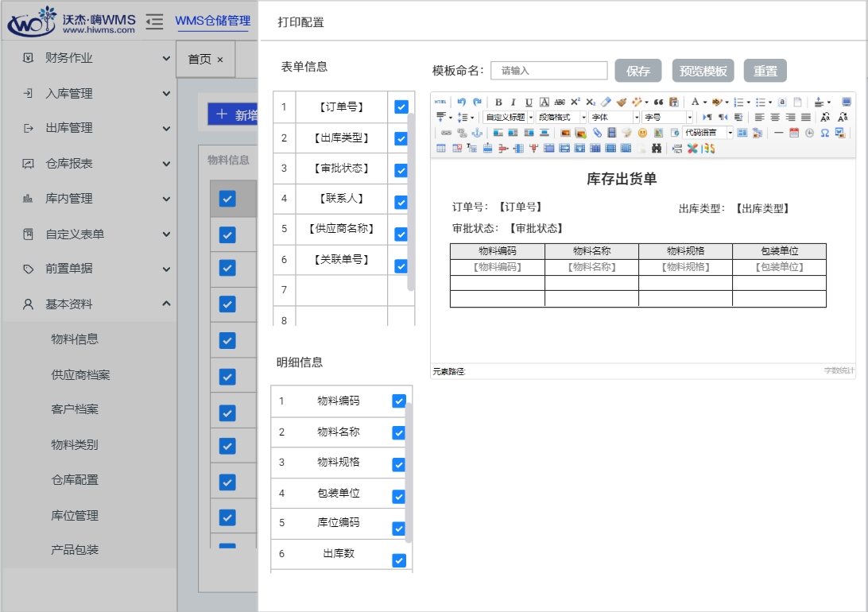Switch to the 首页 tab
Screen dimensions: 868x612
click(205, 59)
